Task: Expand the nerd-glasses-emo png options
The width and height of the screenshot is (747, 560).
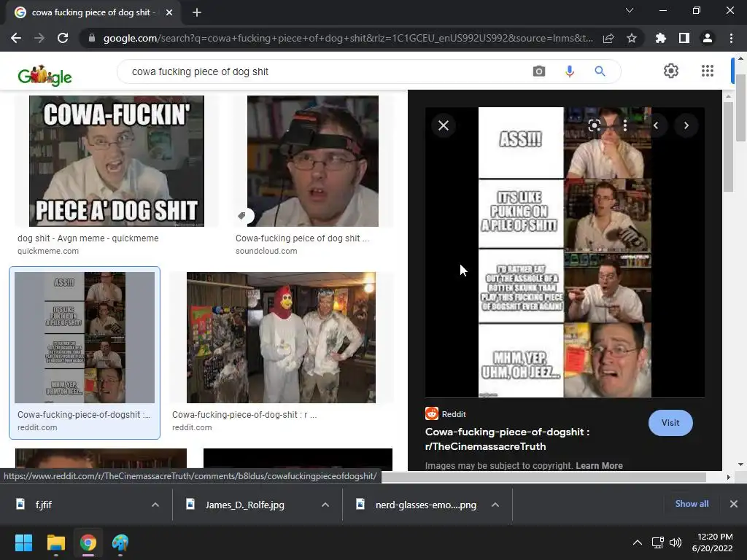Action: (495, 505)
